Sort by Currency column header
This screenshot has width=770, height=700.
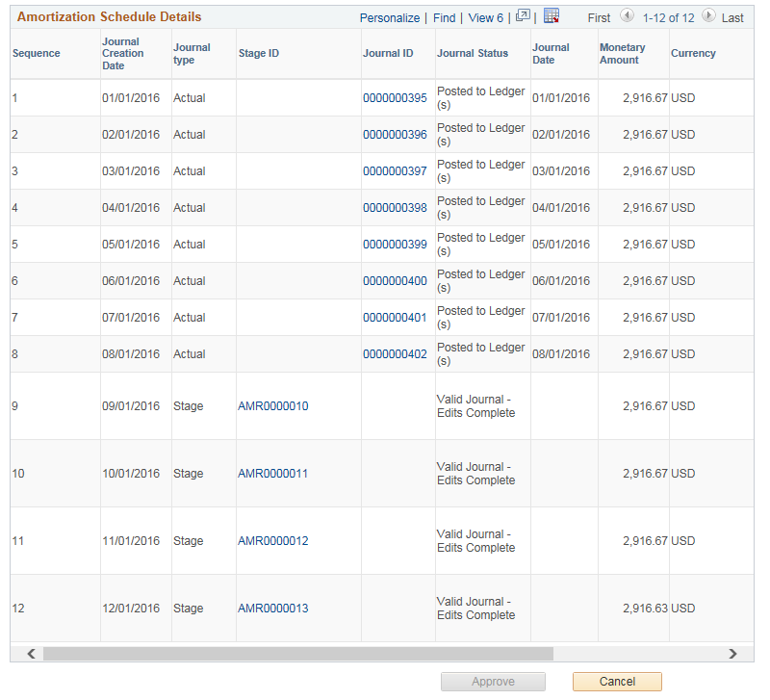tap(693, 53)
